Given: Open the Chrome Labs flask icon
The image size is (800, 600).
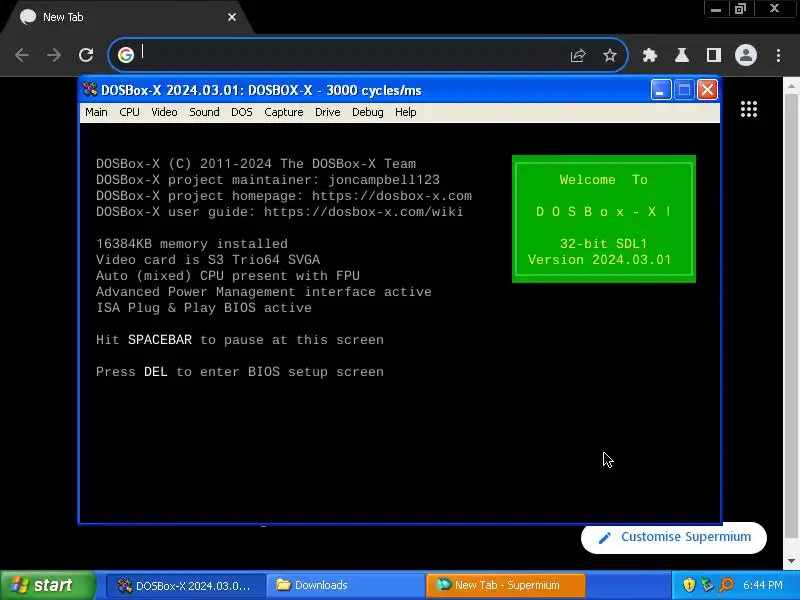Looking at the screenshot, I should point(682,55).
